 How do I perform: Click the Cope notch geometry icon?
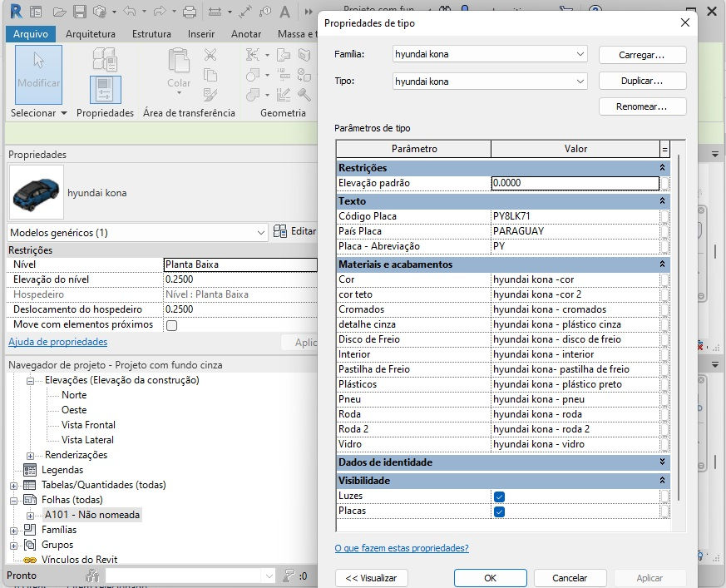pyautogui.click(x=253, y=55)
